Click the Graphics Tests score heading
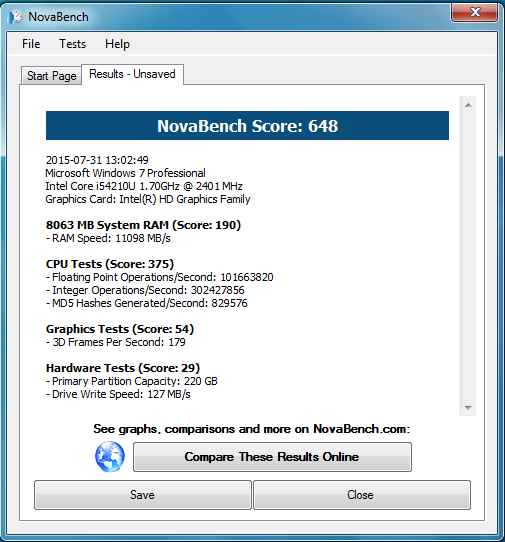 [120, 329]
